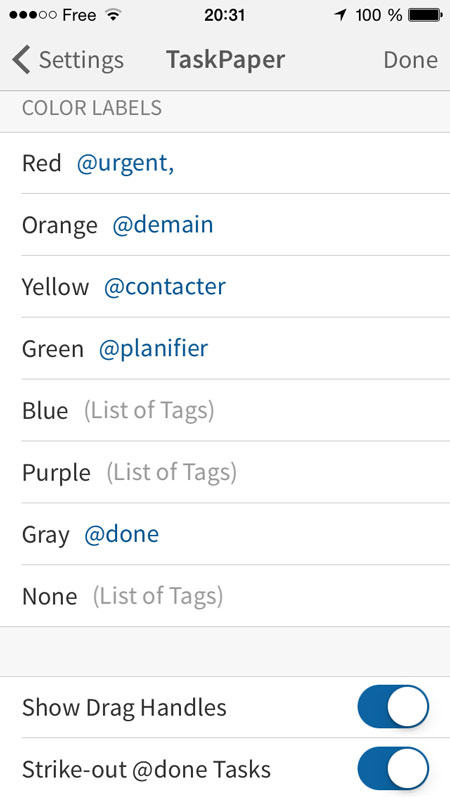Screen dimensions: 450x799
Task: Tap the Color Labels section header
Action: (92, 108)
